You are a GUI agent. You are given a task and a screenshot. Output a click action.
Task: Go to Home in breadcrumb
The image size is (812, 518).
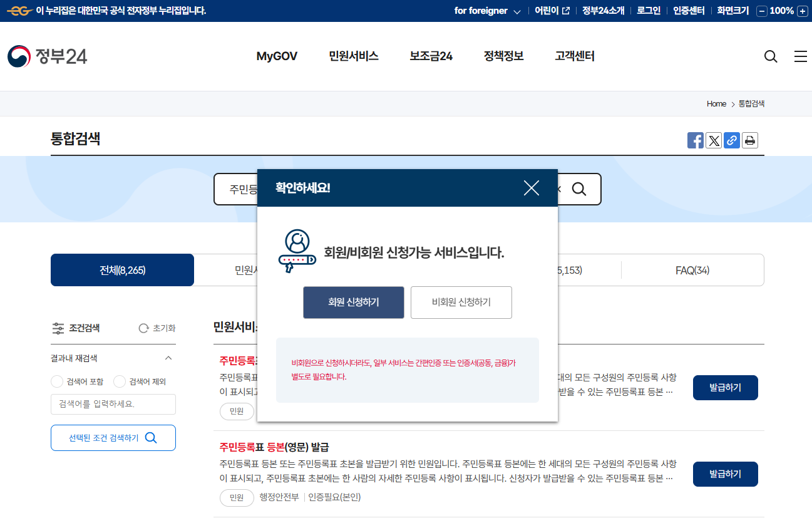tap(716, 104)
